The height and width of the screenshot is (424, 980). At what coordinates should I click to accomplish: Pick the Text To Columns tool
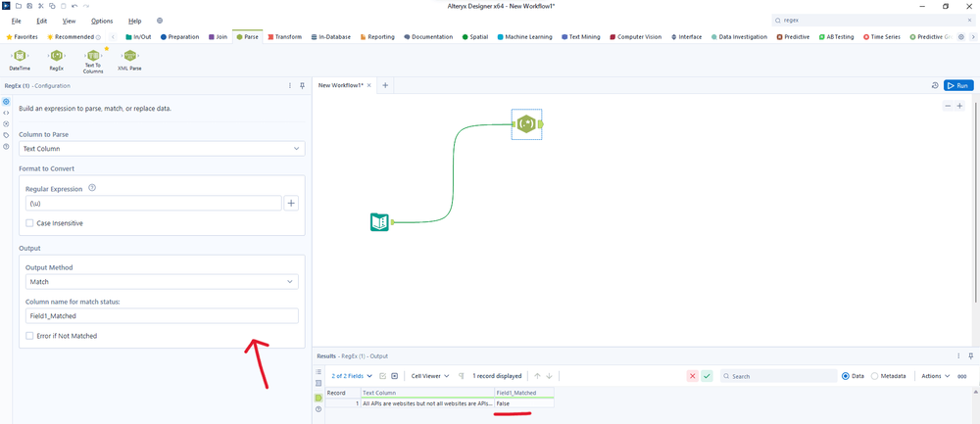click(93, 61)
